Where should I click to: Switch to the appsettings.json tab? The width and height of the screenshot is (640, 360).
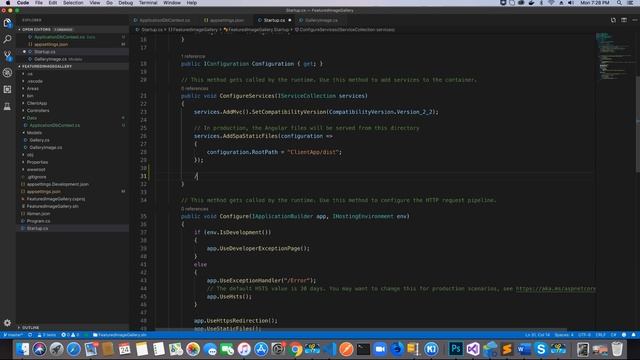pyautogui.click(x=227, y=20)
